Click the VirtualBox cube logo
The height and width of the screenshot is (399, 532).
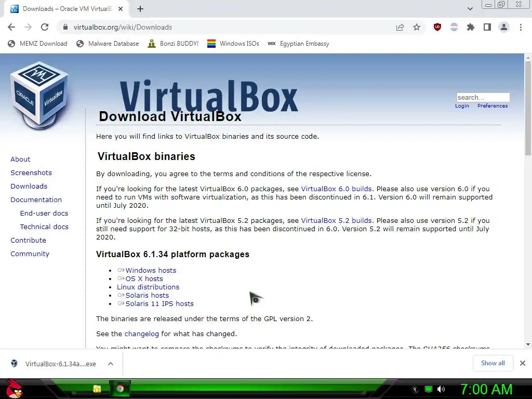pos(39,95)
